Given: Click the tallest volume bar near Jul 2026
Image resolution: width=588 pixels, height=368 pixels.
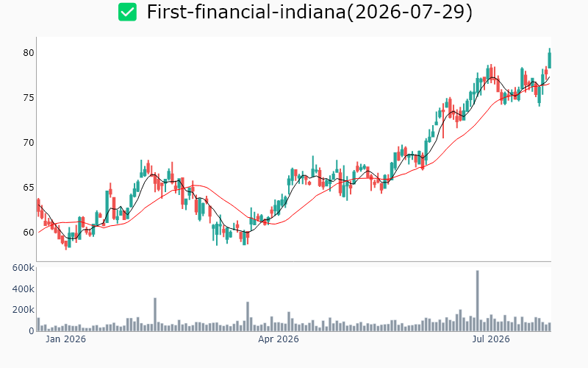Looking at the screenshot, I should [x=477, y=301].
